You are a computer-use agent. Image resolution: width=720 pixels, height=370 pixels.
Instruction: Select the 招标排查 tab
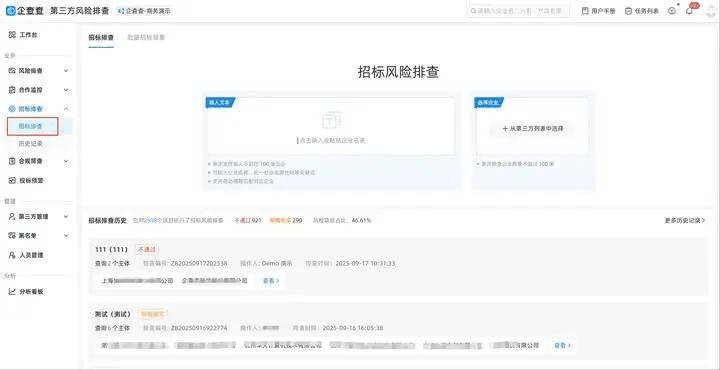101,38
